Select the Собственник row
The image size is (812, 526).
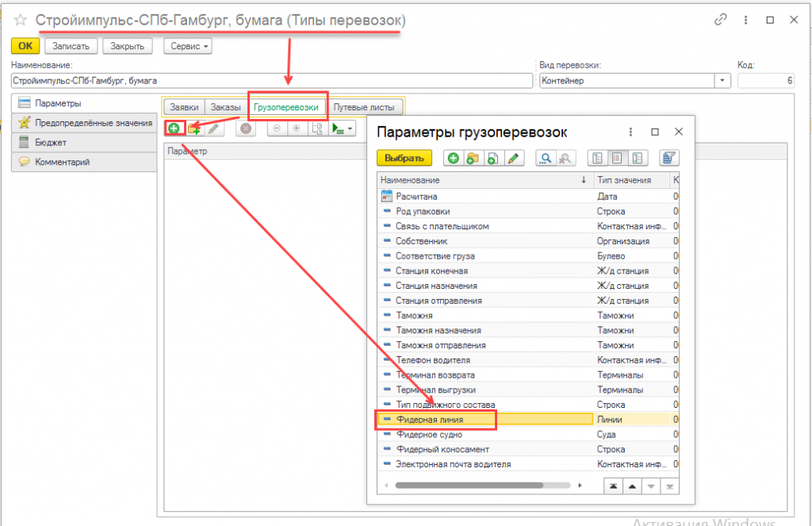527,241
